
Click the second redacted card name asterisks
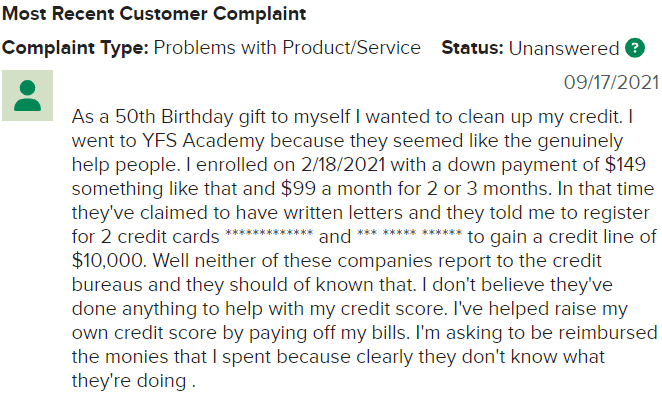click(410, 233)
